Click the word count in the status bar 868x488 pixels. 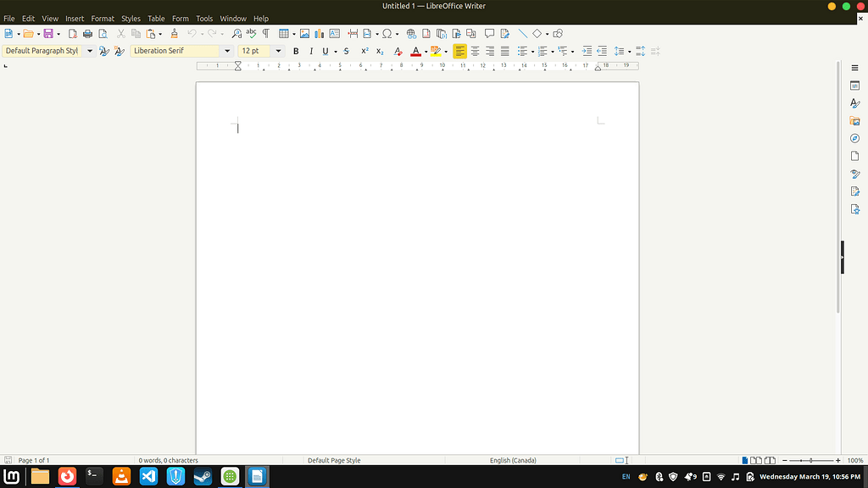click(168, 460)
